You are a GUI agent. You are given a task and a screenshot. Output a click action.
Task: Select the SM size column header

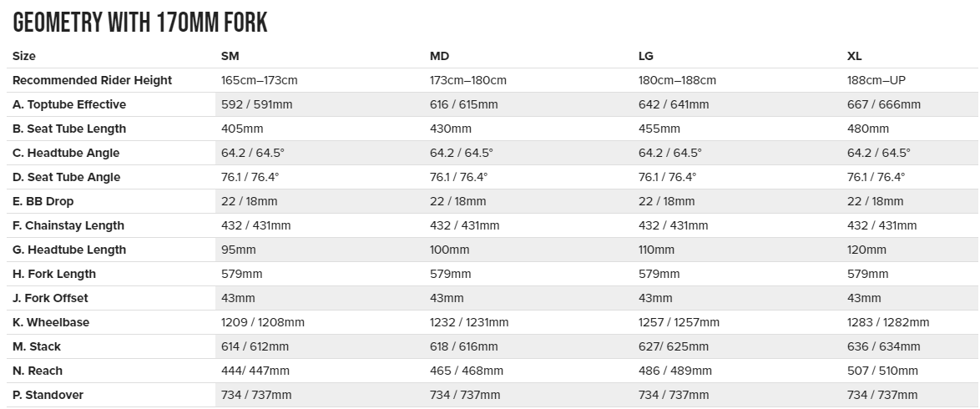[x=230, y=56]
